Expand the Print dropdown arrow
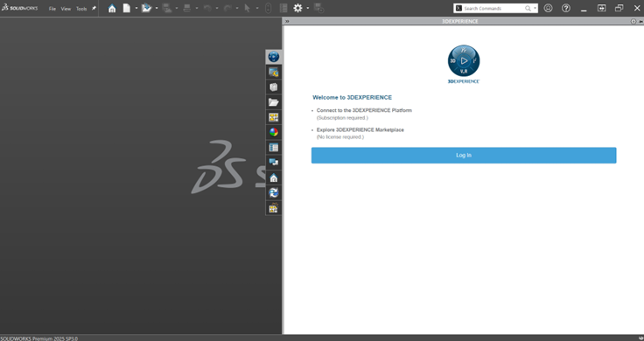 pyautogui.click(x=197, y=8)
